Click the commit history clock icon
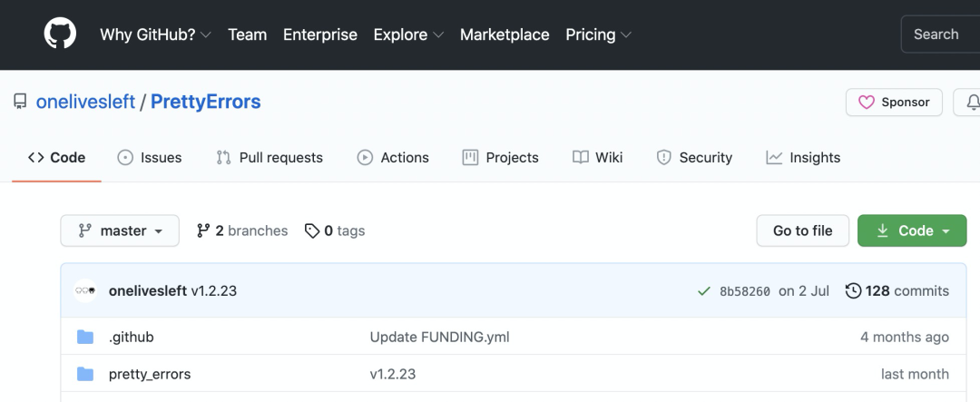This screenshot has height=402, width=980. click(853, 291)
